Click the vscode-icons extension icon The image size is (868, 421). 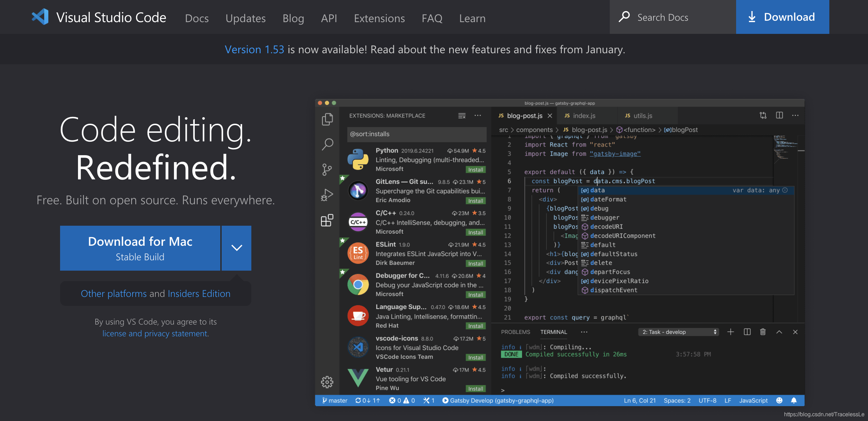tap(358, 347)
